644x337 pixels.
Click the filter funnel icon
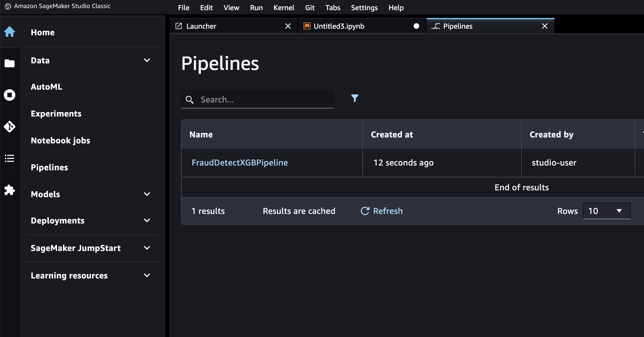355,98
